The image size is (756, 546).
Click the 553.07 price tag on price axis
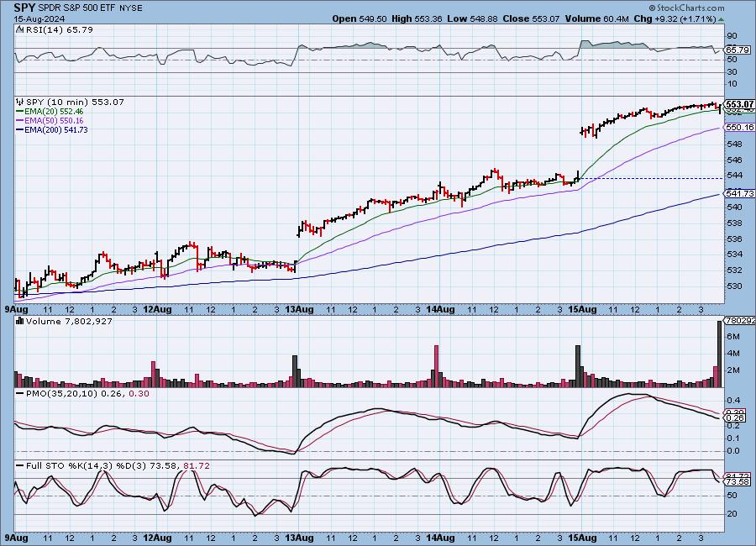coord(739,104)
